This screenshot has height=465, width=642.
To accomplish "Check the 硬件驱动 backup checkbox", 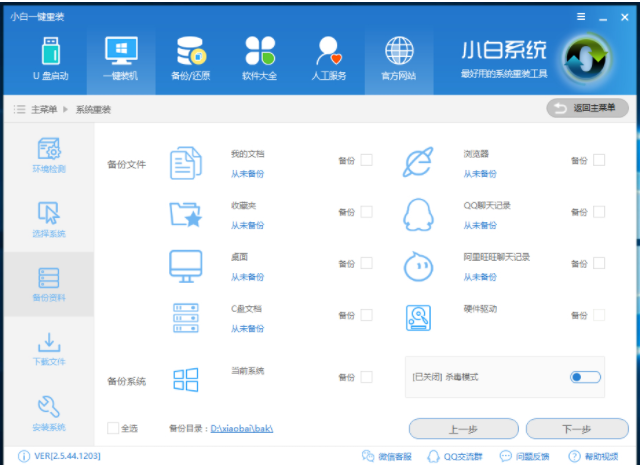I will click(x=599, y=315).
